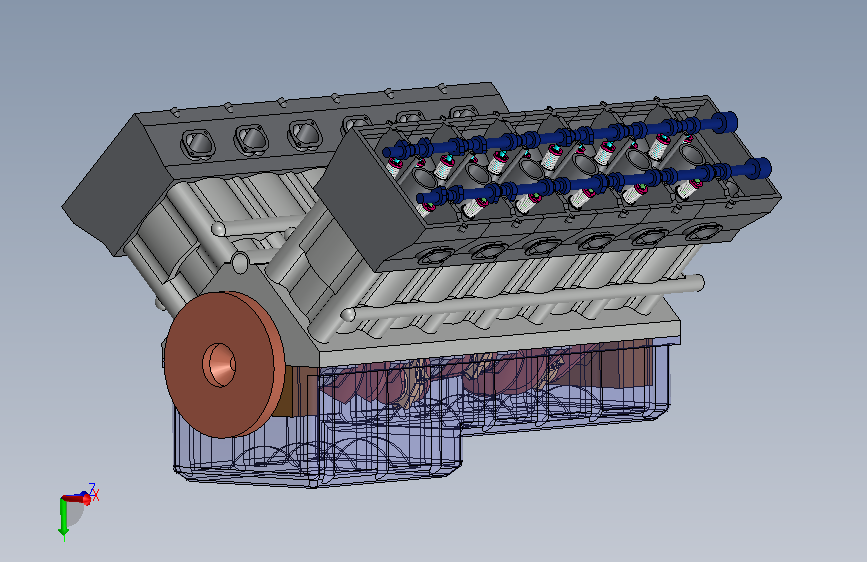867x562 pixels.
Task: Select the long gray pipe along right bank
Action: coord(523,299)
